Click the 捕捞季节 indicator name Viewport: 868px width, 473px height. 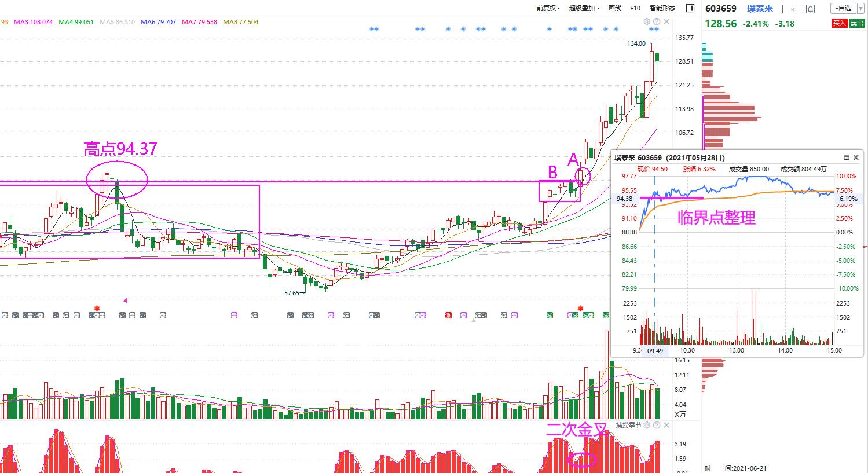tap(628, 425)
